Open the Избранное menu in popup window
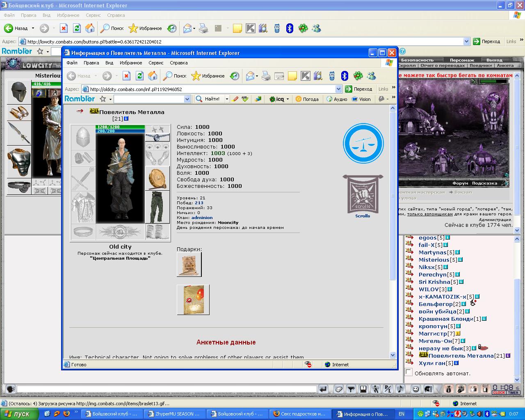The image size is (525, 420). point(131,63)
